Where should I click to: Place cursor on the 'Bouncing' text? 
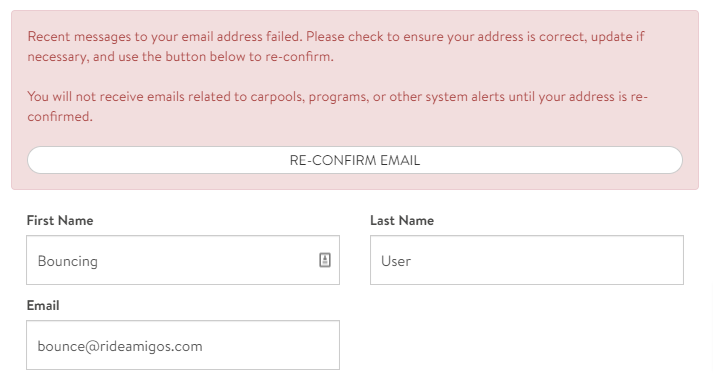[68, 261]
